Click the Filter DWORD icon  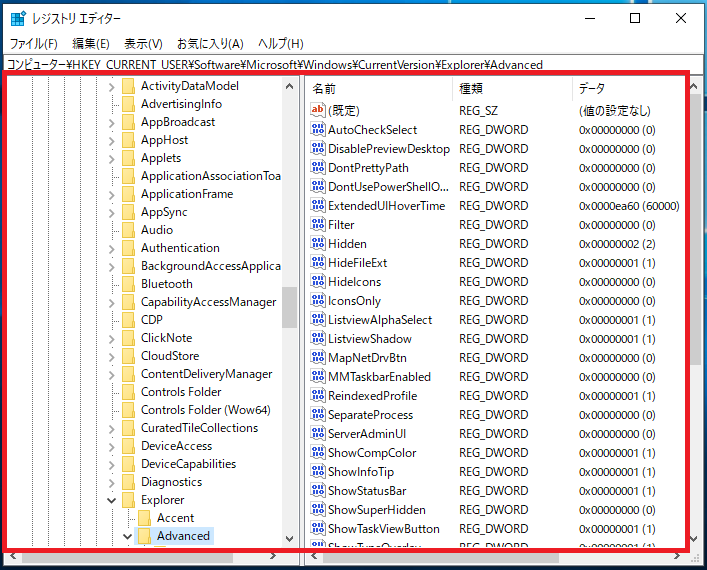click(x=317, y=224)
